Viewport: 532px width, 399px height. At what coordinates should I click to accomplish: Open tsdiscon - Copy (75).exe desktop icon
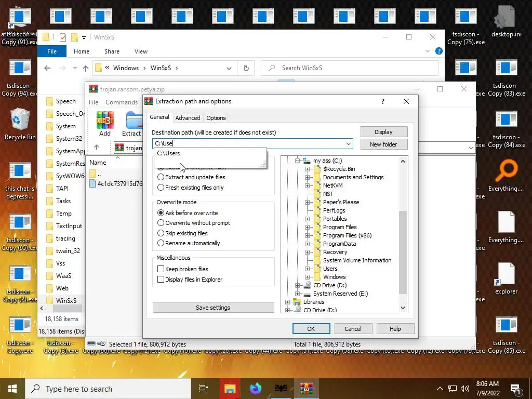(466, 27)
